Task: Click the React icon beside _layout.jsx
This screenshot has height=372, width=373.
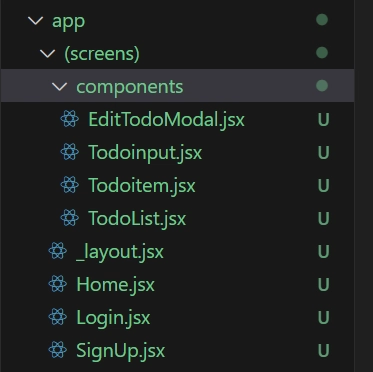Action: [58, 251]
